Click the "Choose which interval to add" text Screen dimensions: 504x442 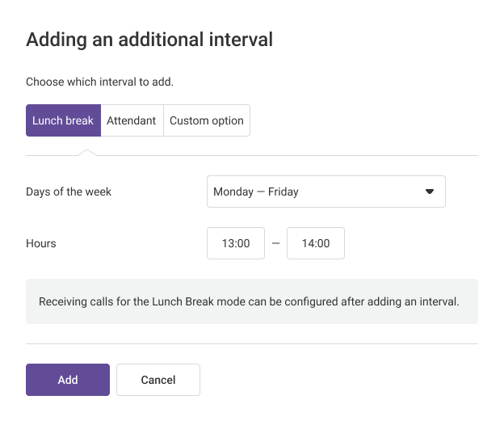click(x=99, y=82)
